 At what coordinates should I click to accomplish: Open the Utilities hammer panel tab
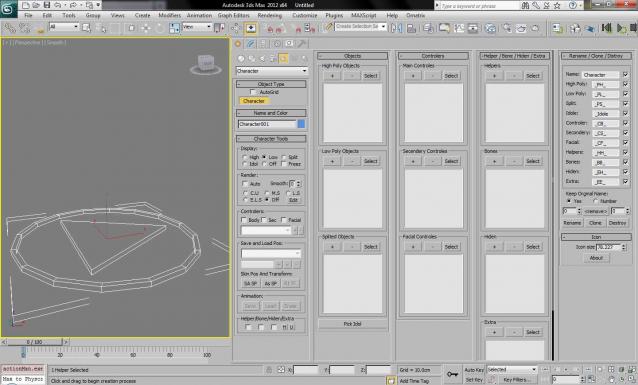tap(302, 44)
